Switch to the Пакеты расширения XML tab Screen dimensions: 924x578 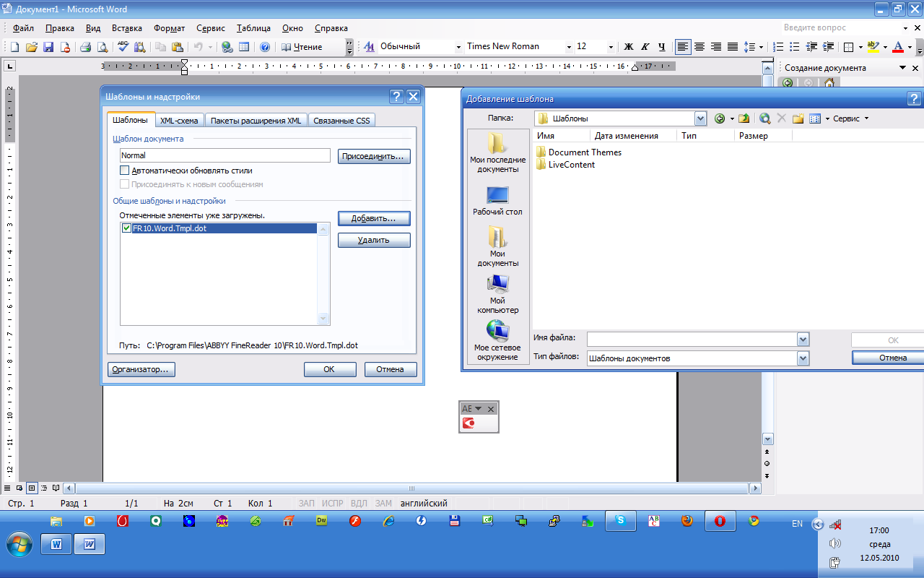[256, 121]
